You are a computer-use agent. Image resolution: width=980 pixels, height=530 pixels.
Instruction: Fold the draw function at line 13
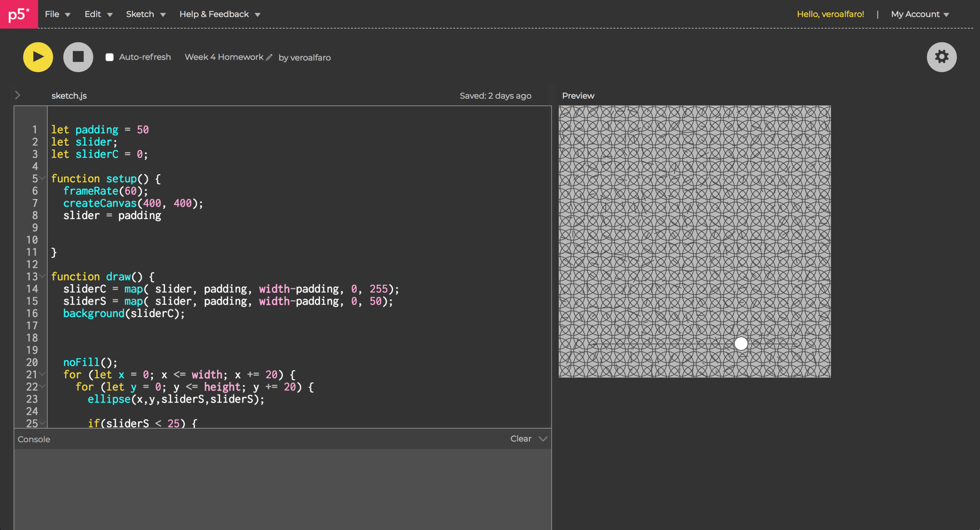[x=42, y=276]
